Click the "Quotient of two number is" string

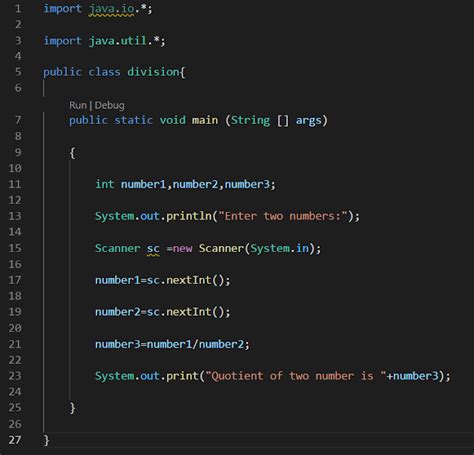(296, 376)
